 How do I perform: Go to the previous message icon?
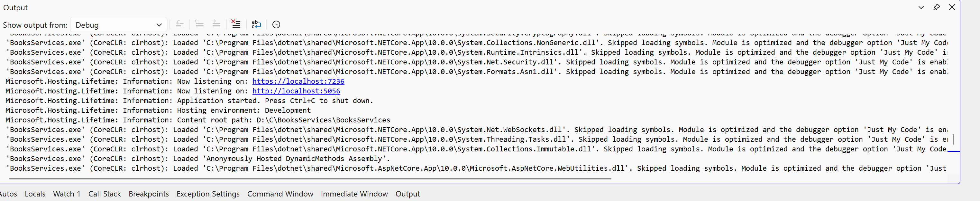pos(199,24)
